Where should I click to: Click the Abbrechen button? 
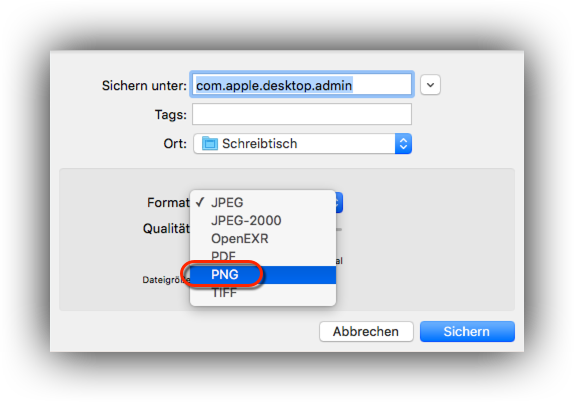coord(366,331)
